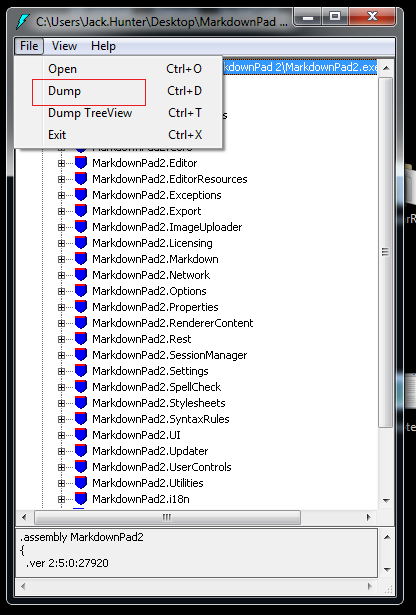Screen dimensions: 416x615
Task: Click the MarkdownPad2.Rest namespace icon
Action: [x=81, y=339]
